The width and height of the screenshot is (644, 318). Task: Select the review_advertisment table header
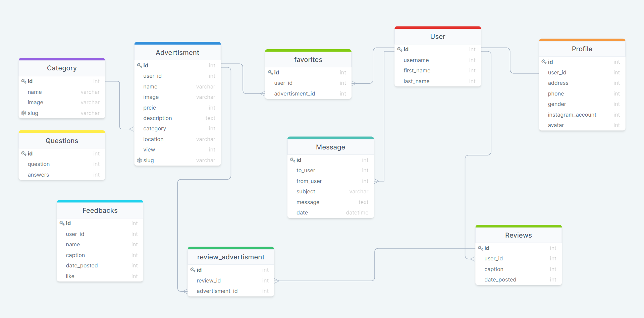click(231, 257)
